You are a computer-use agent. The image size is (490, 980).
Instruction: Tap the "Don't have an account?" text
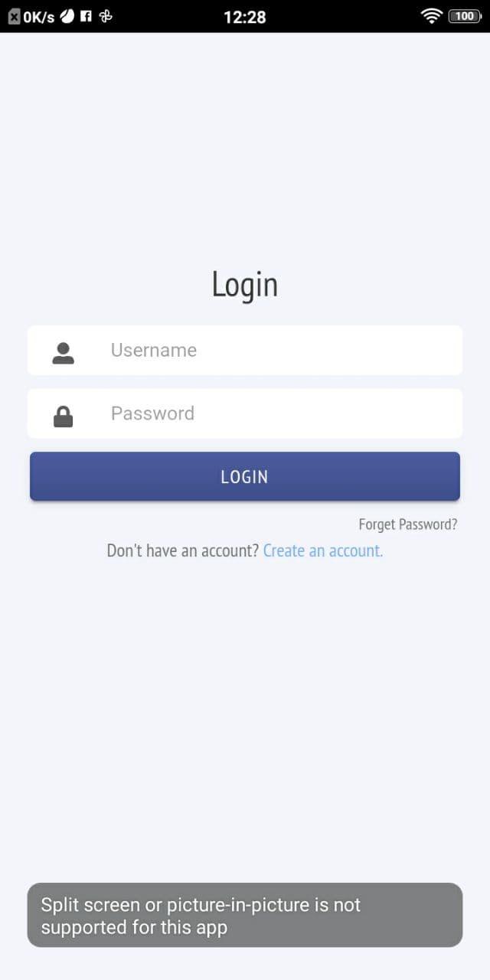point(183,550)
